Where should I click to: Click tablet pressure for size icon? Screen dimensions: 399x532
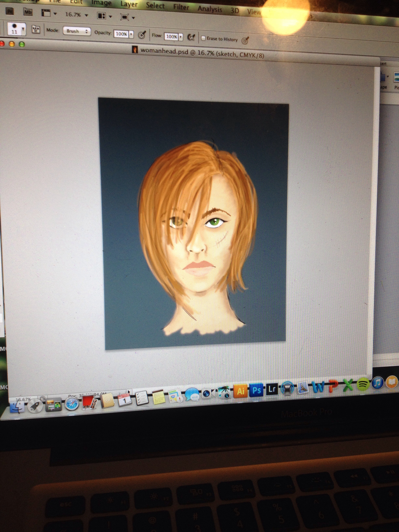[245, 40]
